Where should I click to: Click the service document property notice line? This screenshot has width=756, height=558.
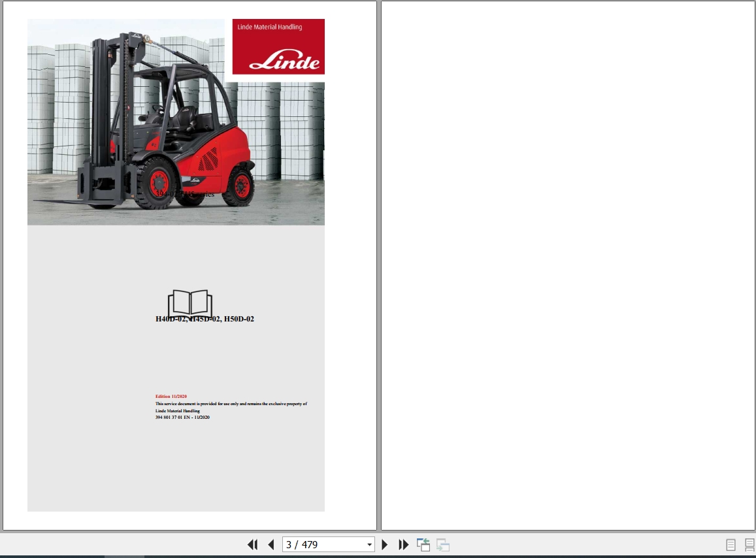tap(231, 404)
